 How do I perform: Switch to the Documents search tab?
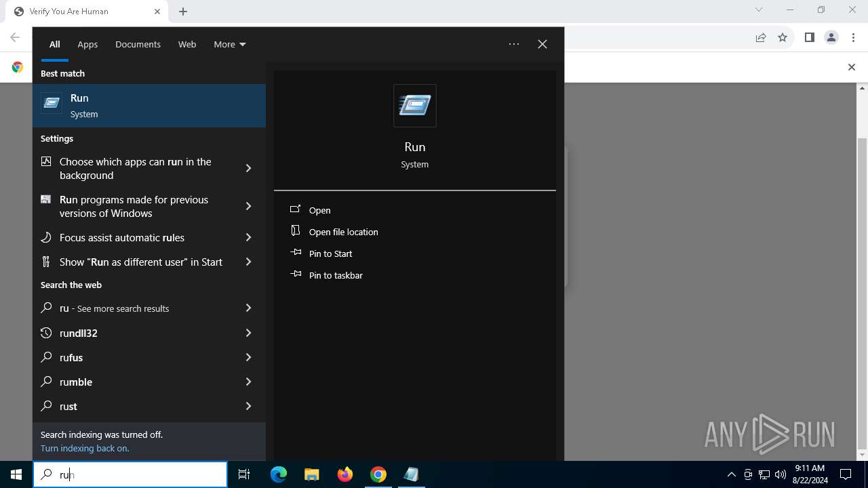tap(138, 44)
